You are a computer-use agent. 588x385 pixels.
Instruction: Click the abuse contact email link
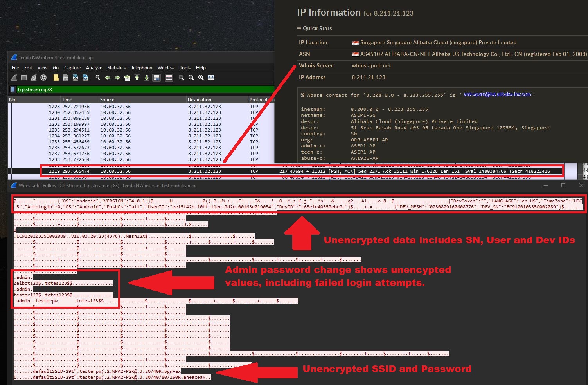(x=497, y=95)
